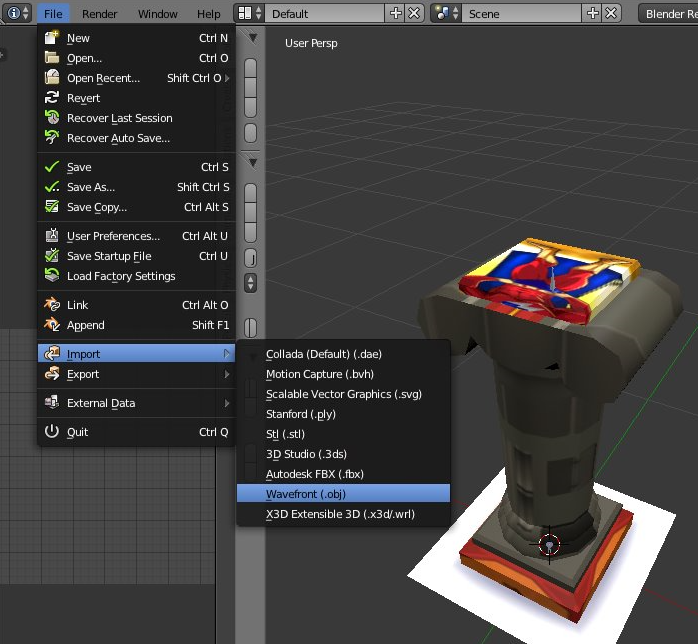The width and height of the screenshot is (698, 644).
Task: Open the scene browse dropdown
Action: coord(446,14)
